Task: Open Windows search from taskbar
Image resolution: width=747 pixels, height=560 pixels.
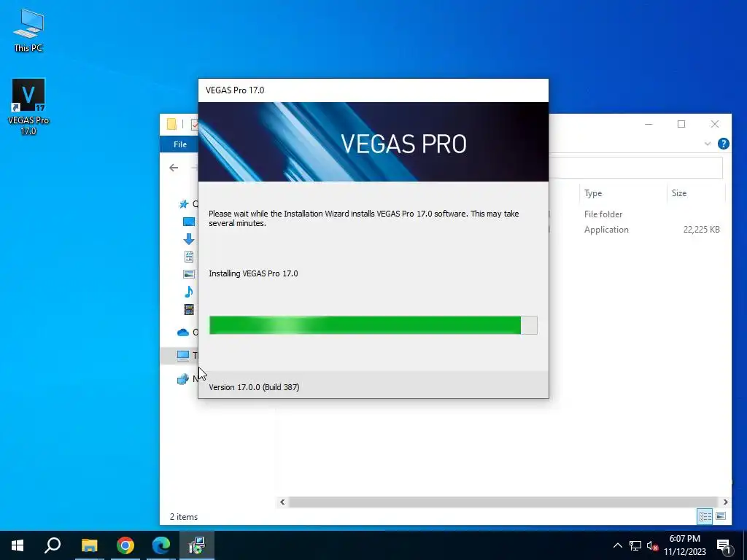Action: [x=53, y=545]
